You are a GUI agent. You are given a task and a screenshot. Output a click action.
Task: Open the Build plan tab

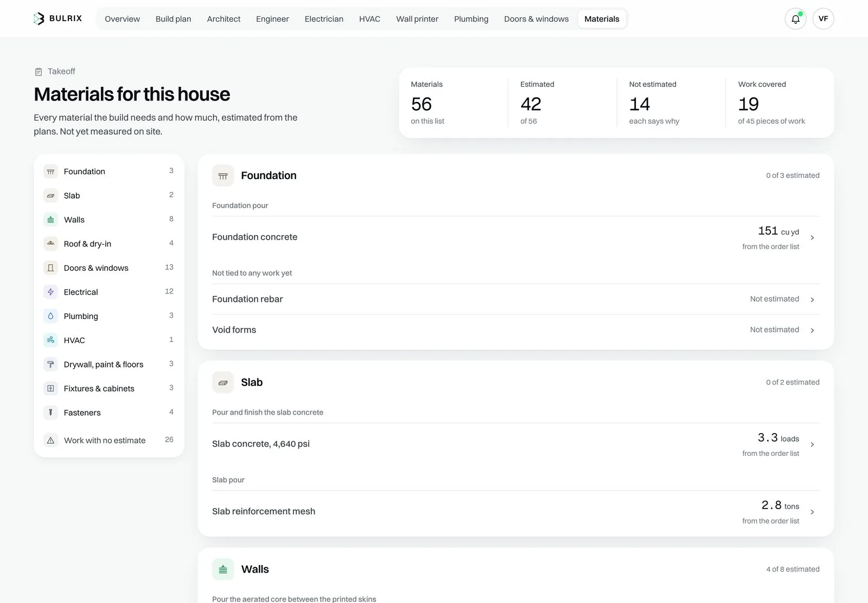173,19
